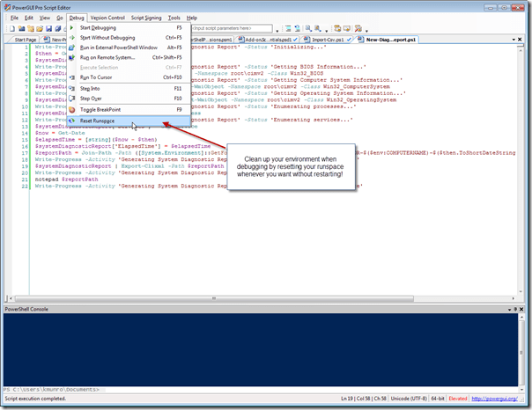Open the powergui.org link in the status bar

point(495,399)
